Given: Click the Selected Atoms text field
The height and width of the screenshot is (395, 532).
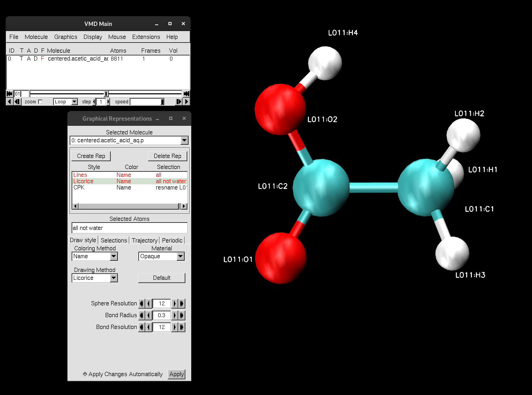Looking at the screenshot, I should point(129,228).
